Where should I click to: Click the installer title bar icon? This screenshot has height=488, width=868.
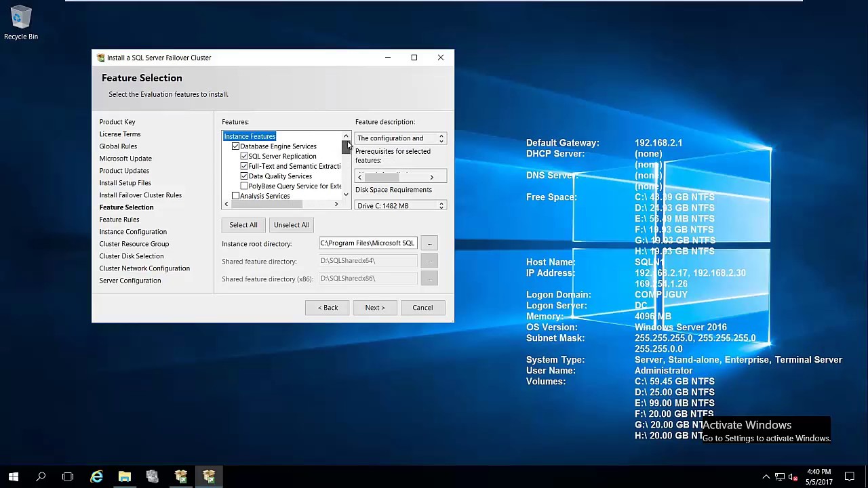[x=100, y=58]
